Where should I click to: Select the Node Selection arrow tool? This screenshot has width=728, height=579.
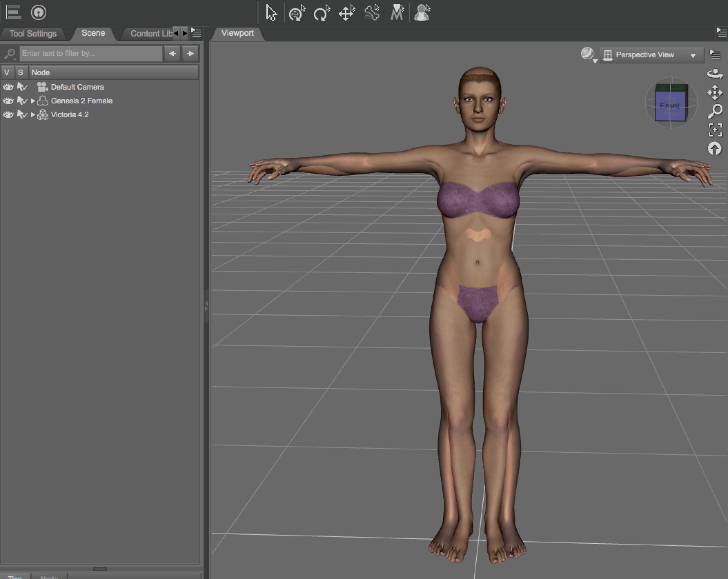(x=271, y=13)
